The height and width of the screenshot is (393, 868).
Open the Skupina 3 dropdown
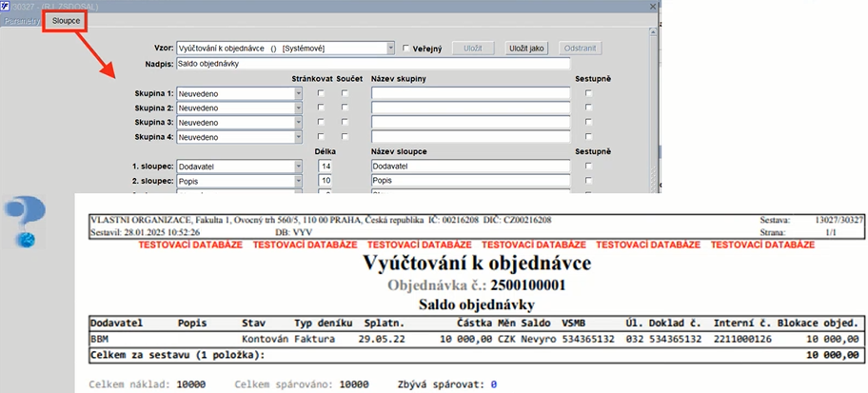point(299,123)
